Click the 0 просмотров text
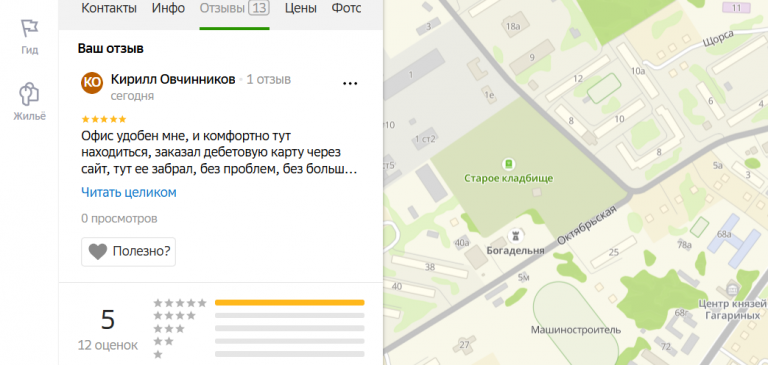 coord(119,219)
